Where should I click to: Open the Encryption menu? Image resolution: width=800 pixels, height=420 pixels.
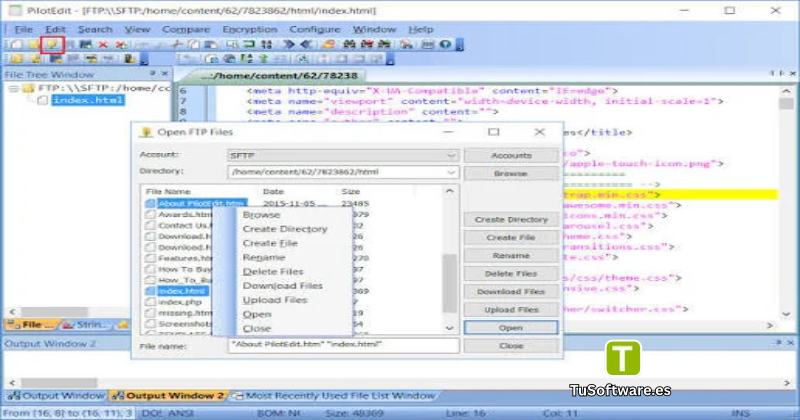click(x=250, y=30)
